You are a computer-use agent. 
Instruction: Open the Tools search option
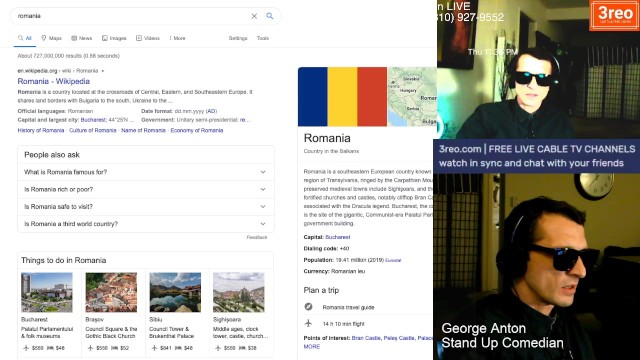262,38
